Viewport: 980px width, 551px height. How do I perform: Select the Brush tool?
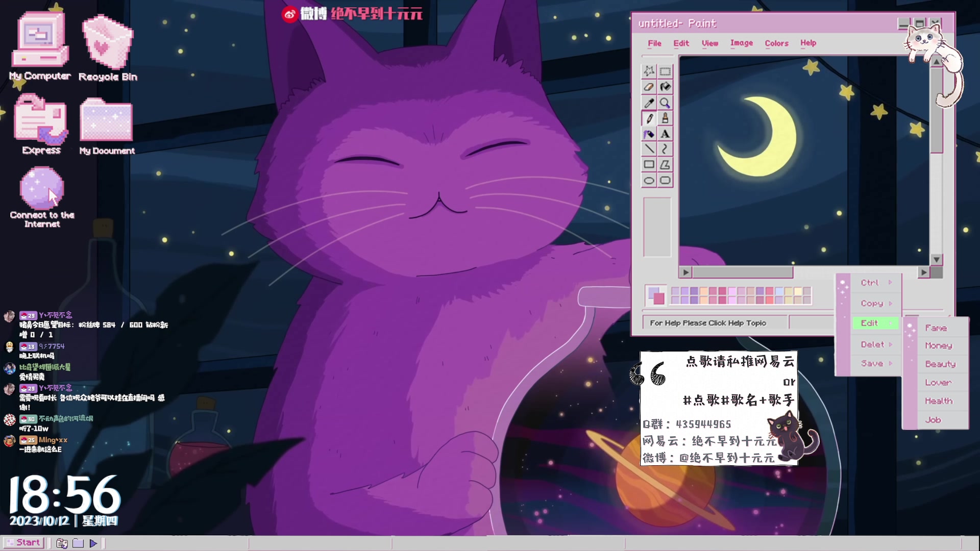(665, 118)
